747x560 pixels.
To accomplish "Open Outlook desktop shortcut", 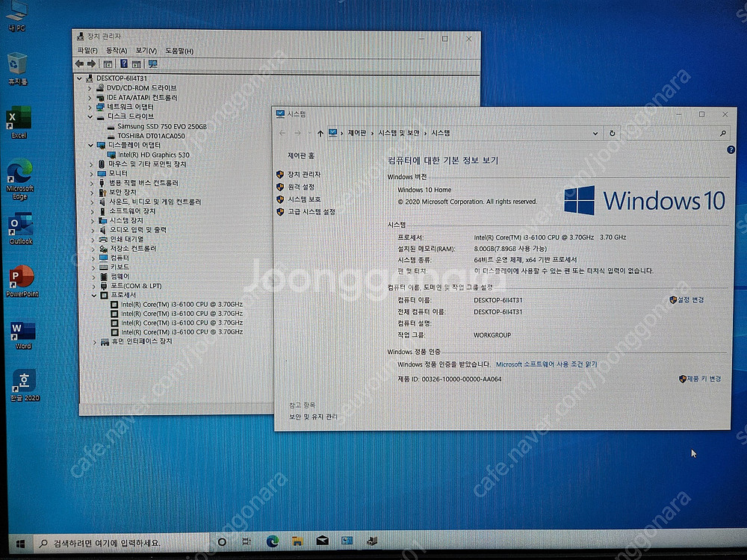I will pyautogui.click(x=20, y=228).
